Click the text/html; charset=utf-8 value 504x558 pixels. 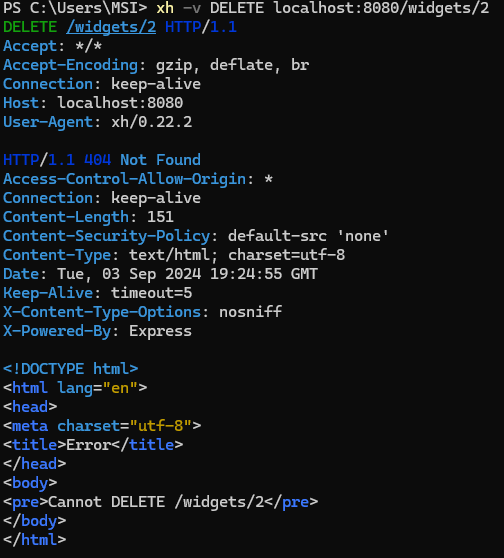click(x=237, y=255)
